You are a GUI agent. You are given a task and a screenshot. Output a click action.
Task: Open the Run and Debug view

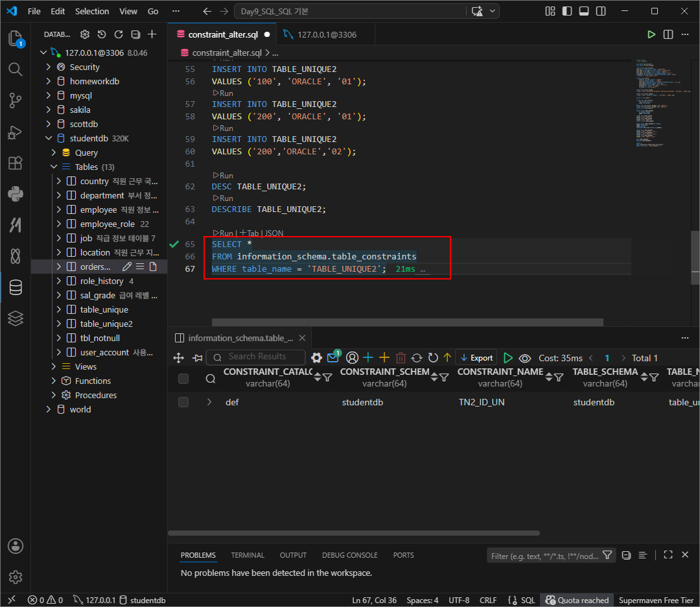tap(15, 132)
